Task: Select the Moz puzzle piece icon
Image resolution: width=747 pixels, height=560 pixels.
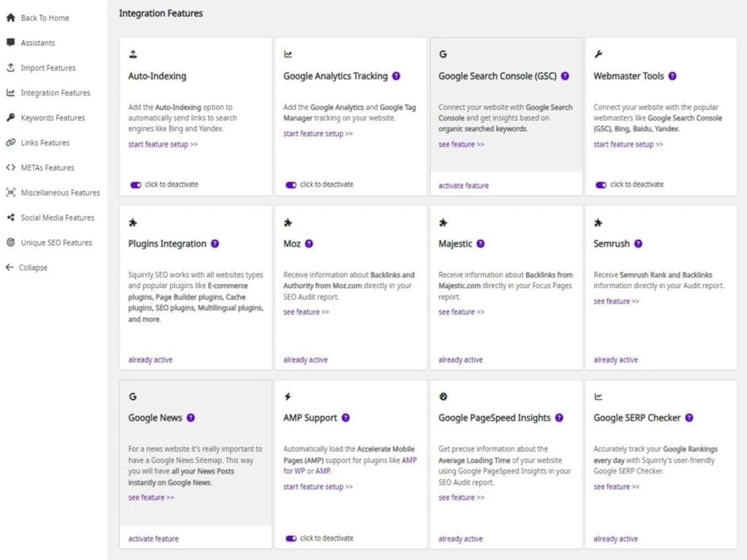Action: point(288,224)
